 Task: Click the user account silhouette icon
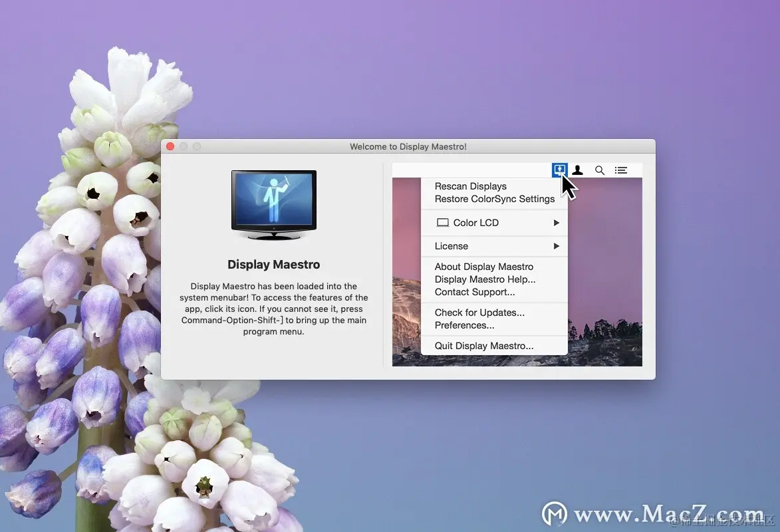pyautogui.click(x=578, y=170)
